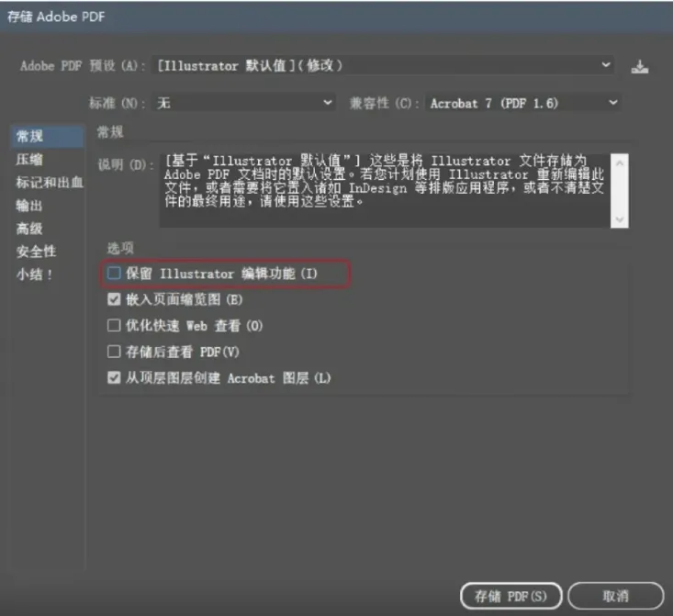673x616 pixels.
Task: Click description scrollbar up arrow
Action: (x=620, y=162)
